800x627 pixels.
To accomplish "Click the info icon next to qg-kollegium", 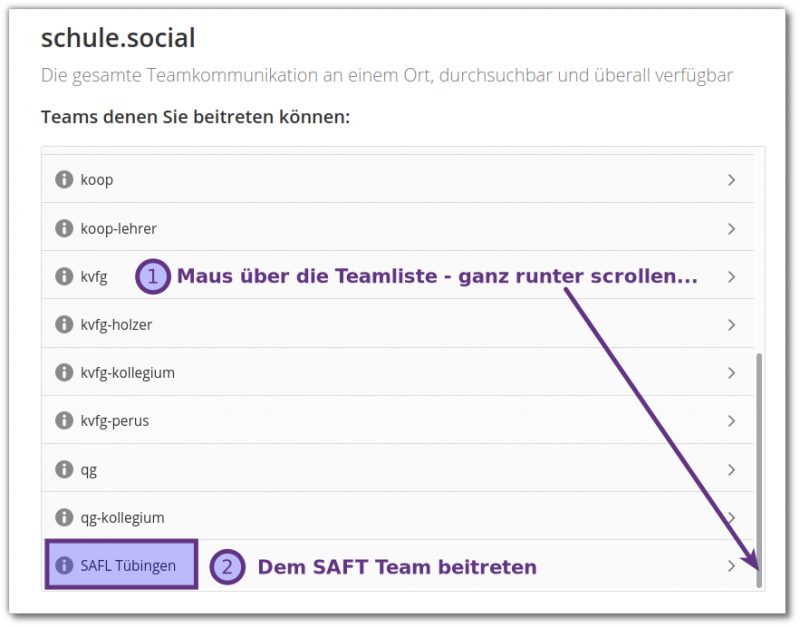I will click(x=63, y=517).
